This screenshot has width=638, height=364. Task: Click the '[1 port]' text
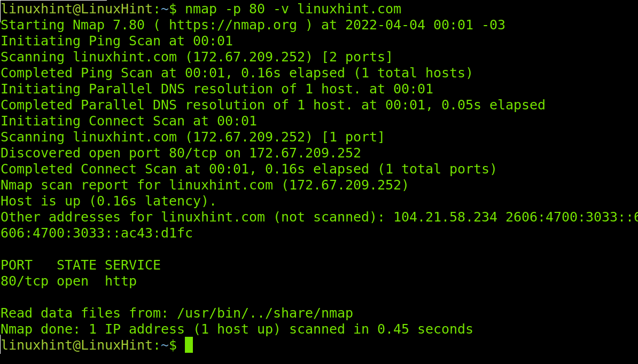353,137
